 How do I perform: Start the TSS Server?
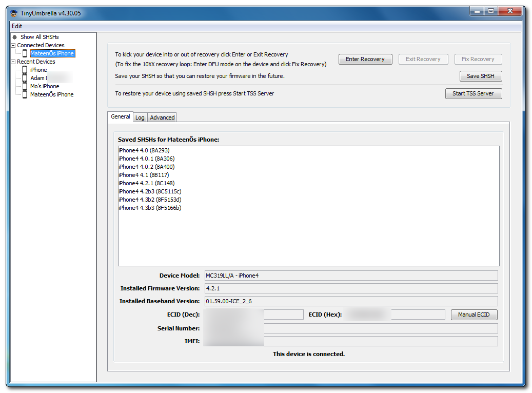pos(473,93)
